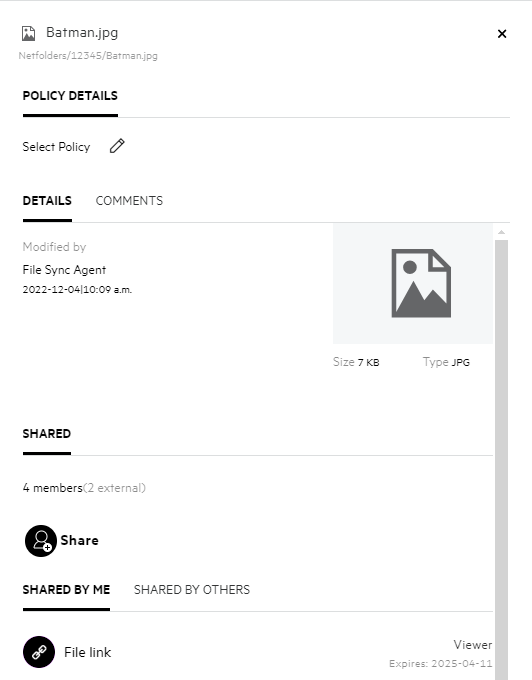Select the Shared By Me tab
This screenshot has width=532, height=680.
point(66,590)
